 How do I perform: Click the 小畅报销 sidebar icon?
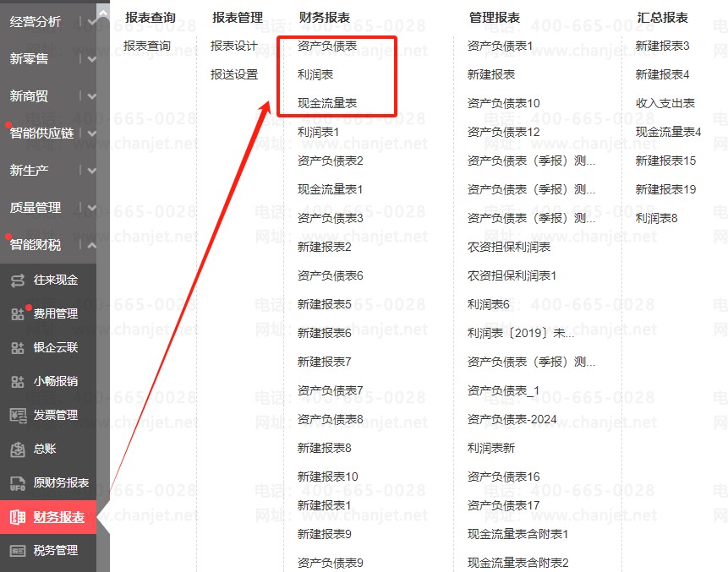[18, 382]
